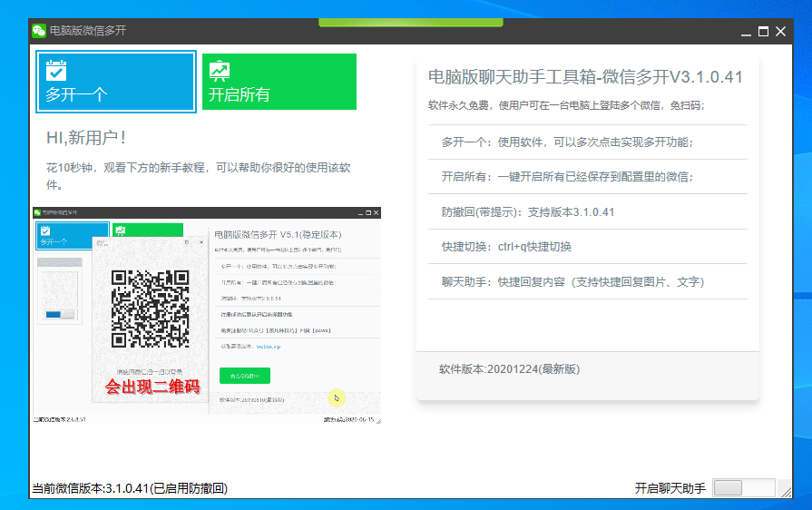This screenshot has width=812, height=510.
Task: Maximize the 电脑版微信多开 window
Action: pos(763,32)
